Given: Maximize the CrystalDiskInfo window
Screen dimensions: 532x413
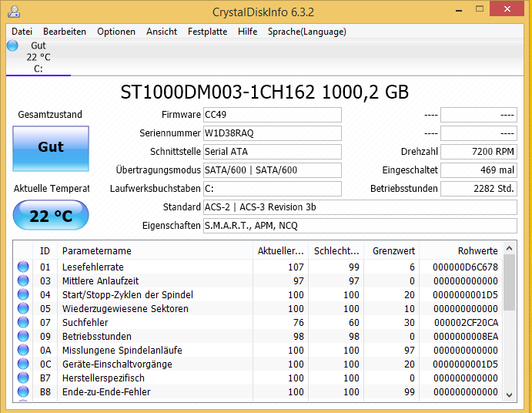Looking at the screenshot, I should (480, 9).
